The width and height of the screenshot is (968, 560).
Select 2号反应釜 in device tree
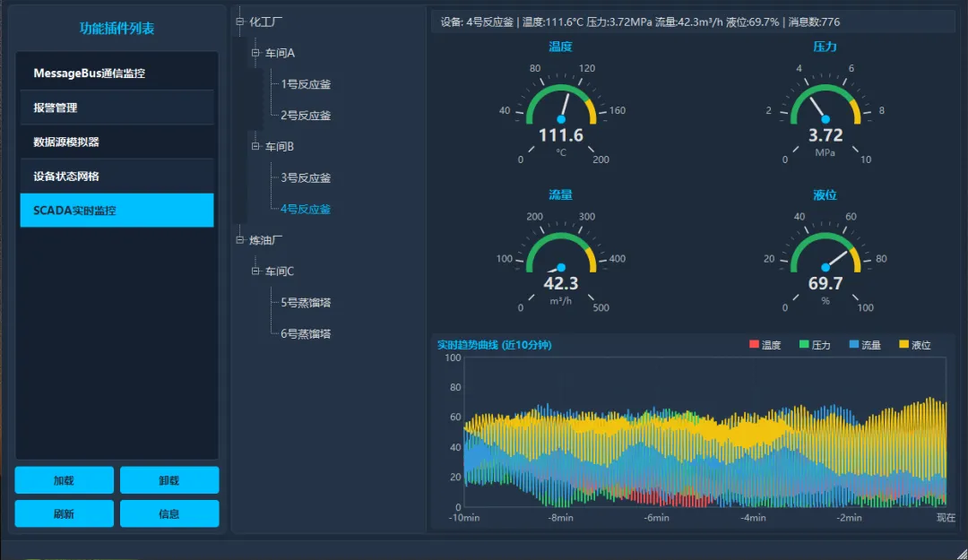306,116
